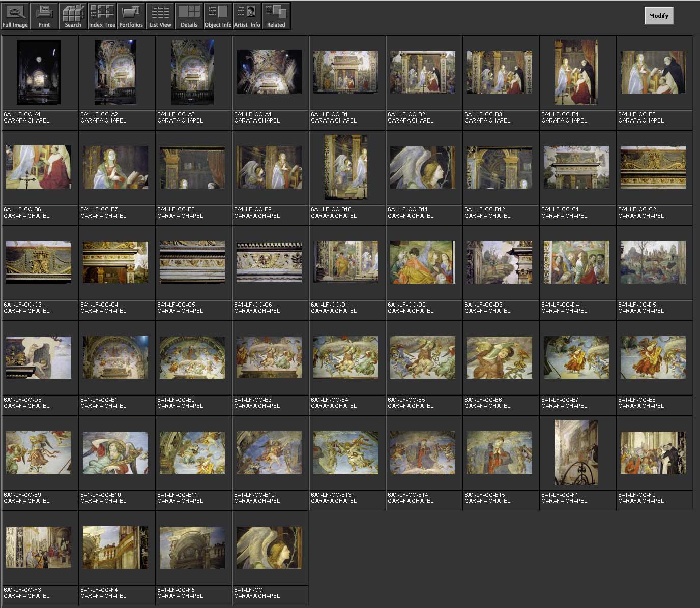The image size is (700, 608).
Task: Select thumbnail 6A1-LF-CC-F5
Action: (192, 548)
